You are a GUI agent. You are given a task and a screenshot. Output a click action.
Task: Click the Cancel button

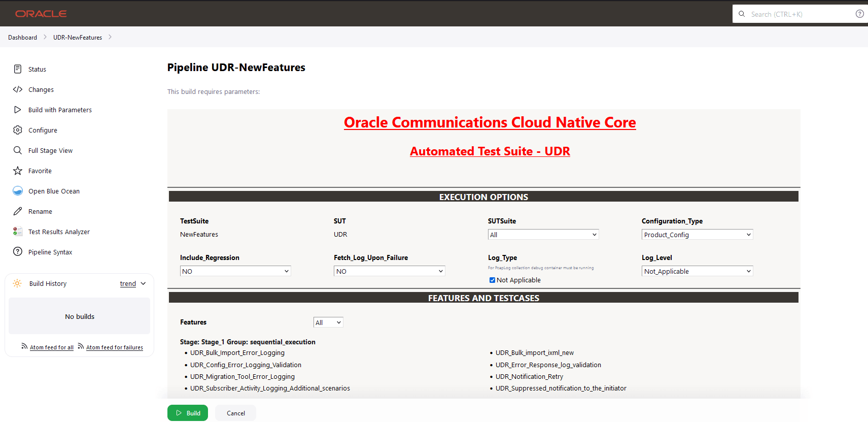click(235, 413)
